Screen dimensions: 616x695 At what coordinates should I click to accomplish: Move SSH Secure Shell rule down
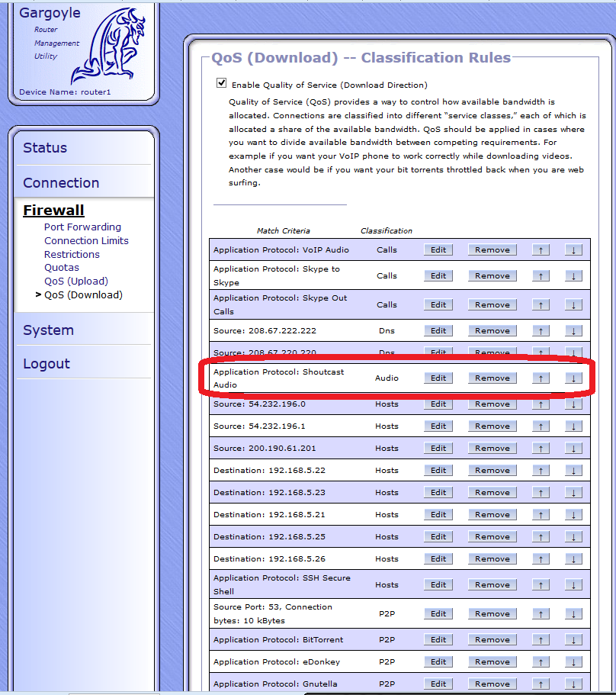(x=573, y=585)
